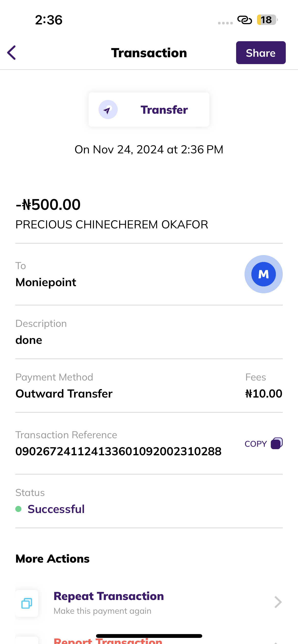Select the transaction reference number
The height and width of the screenshot is (644, 298).
coord(118,451)
